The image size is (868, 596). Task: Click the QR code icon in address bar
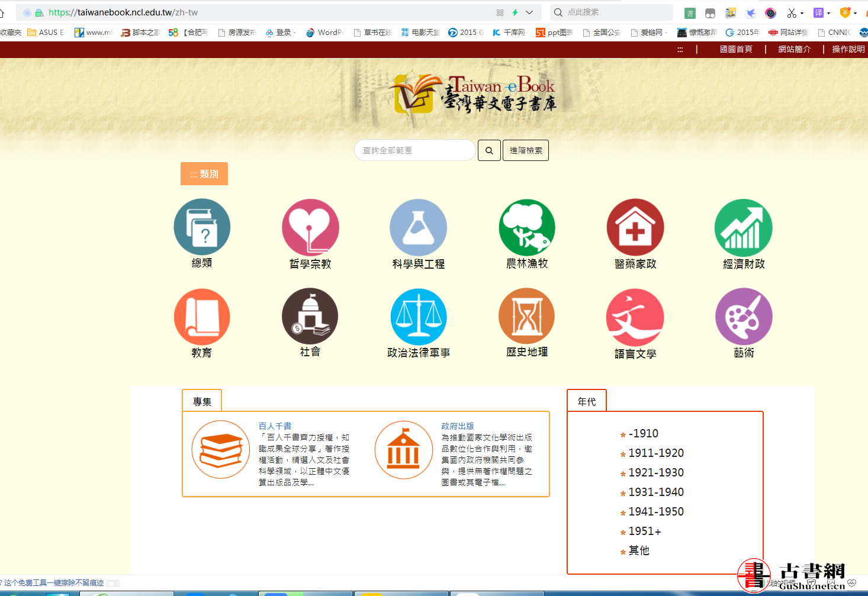[x=500, y=12]
